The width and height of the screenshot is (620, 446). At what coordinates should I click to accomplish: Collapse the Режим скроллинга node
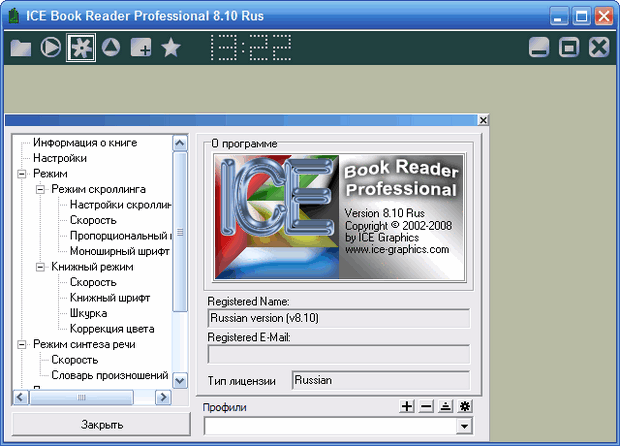click(40, 189)
